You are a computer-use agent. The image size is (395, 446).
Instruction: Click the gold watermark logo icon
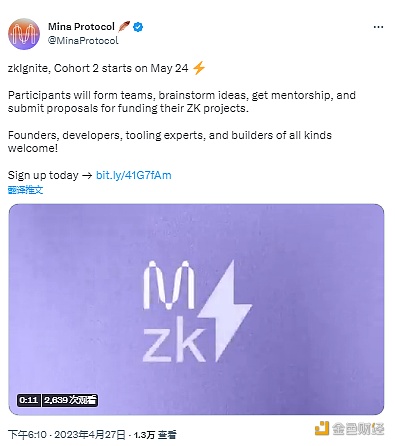[x=322, y=428]
